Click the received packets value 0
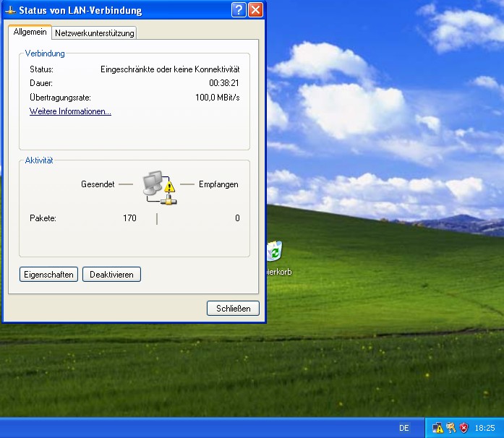This screenshot has height=438, width=504. coord(237,218)
